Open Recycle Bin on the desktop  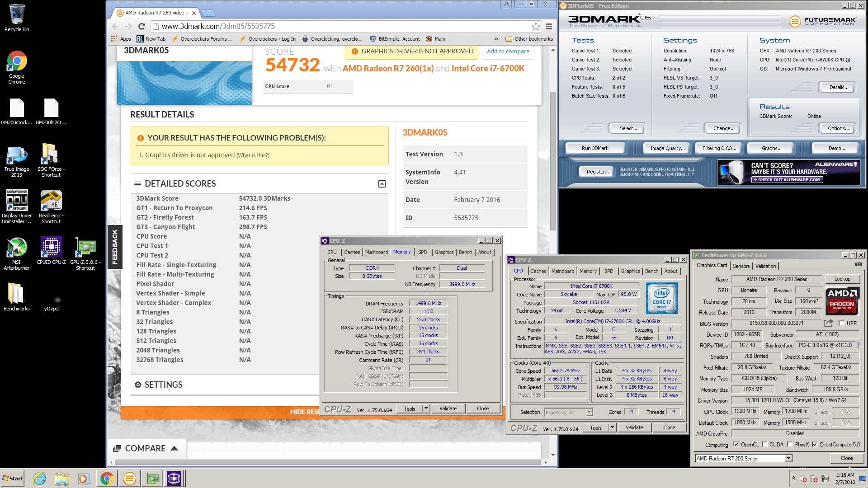click(x=17, y=18)
